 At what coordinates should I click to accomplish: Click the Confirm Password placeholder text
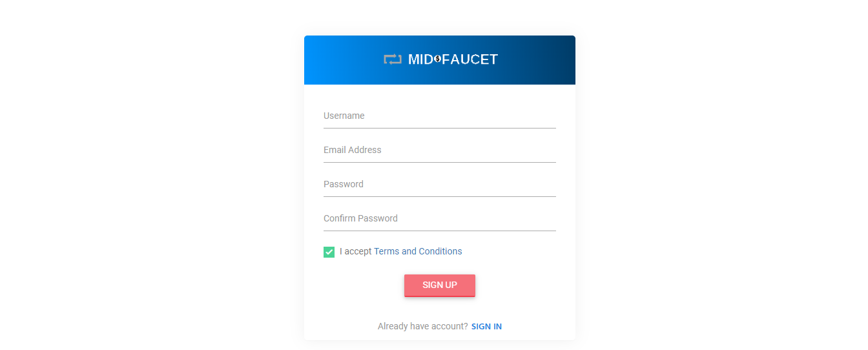360,218
